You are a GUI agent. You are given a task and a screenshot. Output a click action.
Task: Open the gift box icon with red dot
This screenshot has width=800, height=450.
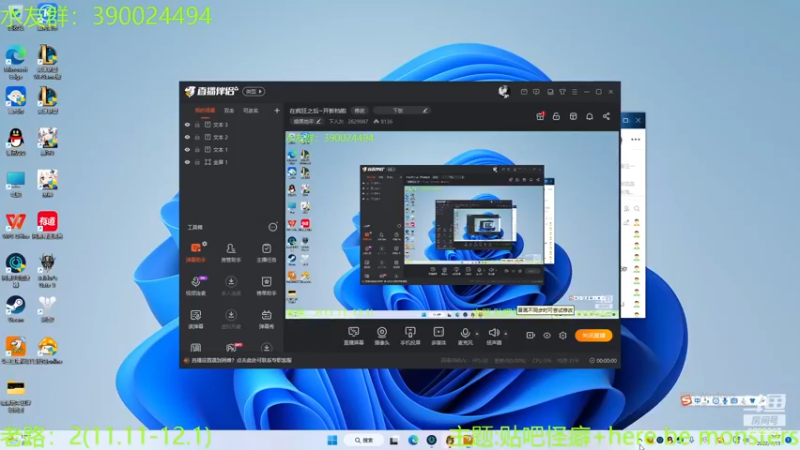pyautogui.click(x=540, y=116)
